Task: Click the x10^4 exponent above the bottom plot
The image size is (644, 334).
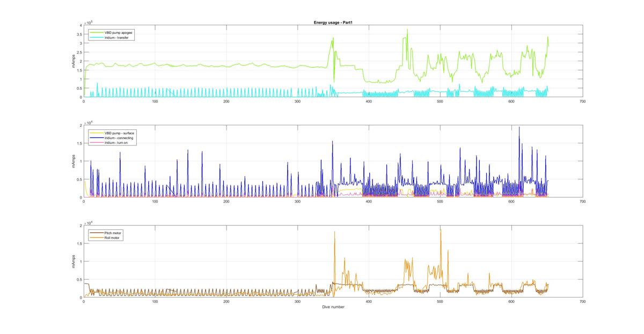Action: click(x=87, y=222)
